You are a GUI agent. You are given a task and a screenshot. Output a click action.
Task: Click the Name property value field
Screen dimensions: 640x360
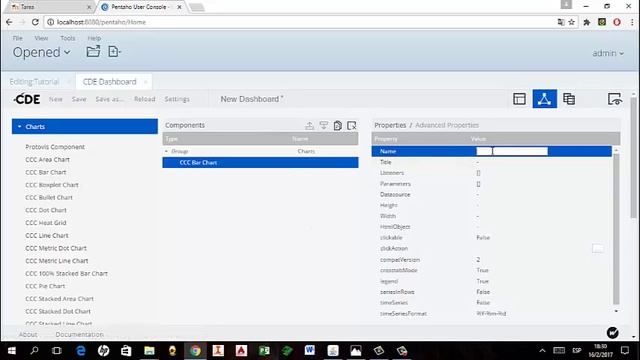[512, 151]
